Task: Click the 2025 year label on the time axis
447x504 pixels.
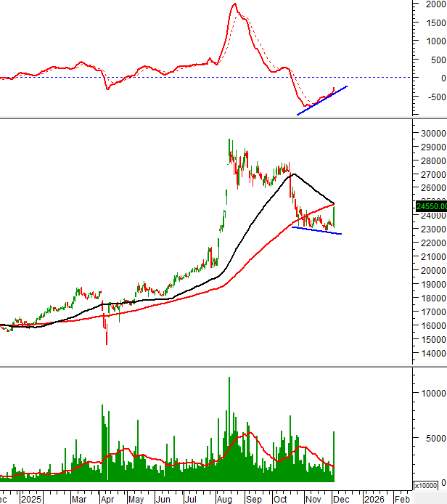Action: point(31,500)
